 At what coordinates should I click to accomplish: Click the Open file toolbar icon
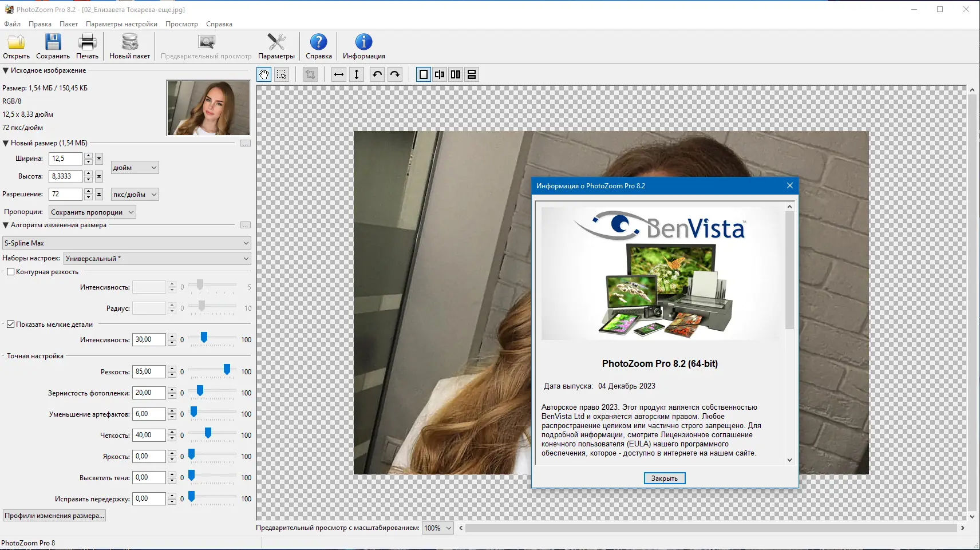point(16,46)
